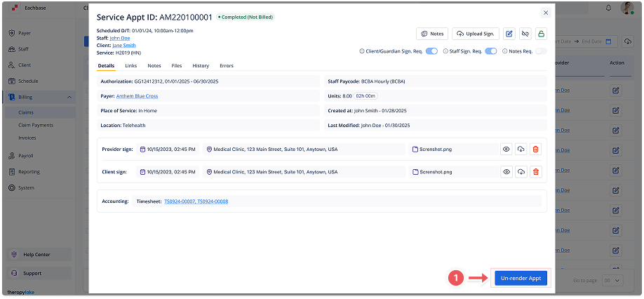Switch to the Notes tab

point(154,66)
